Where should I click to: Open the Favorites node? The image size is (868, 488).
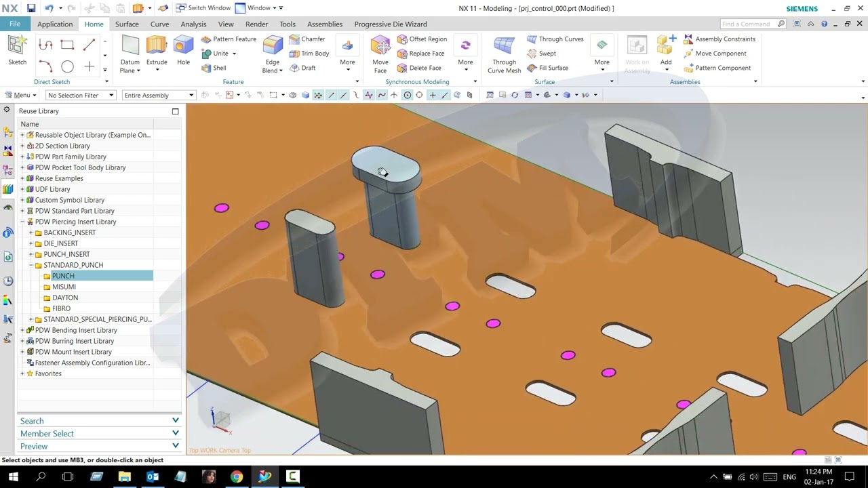pos(48,373)
